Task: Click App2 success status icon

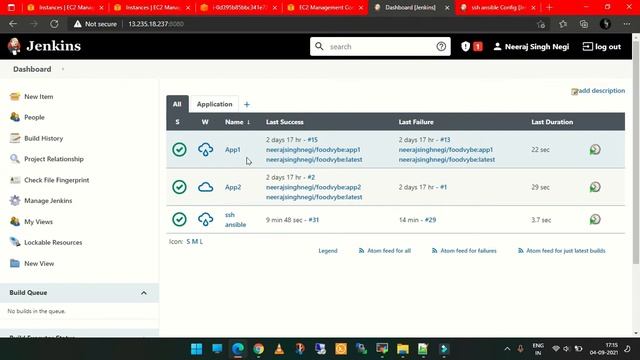Action: pos(179,187)
